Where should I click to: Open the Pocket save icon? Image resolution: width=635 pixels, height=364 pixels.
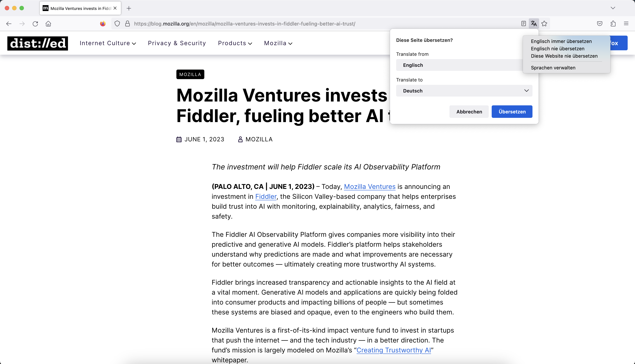[600, 23]
